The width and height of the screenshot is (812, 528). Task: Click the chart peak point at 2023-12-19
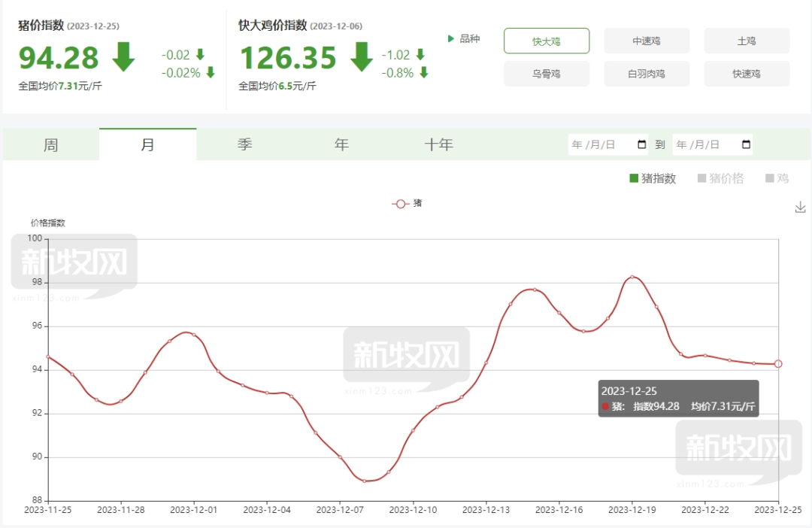tap(632, 277)
